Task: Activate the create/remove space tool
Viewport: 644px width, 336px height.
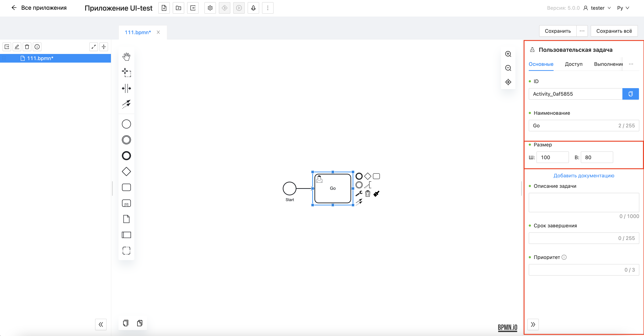Action: pyautogui.click(x=126, y=88)
